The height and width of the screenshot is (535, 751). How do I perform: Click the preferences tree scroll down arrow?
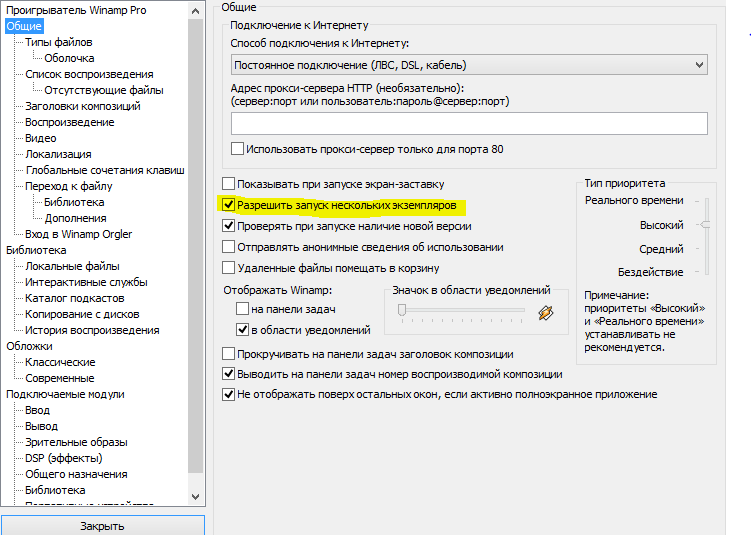195,497
